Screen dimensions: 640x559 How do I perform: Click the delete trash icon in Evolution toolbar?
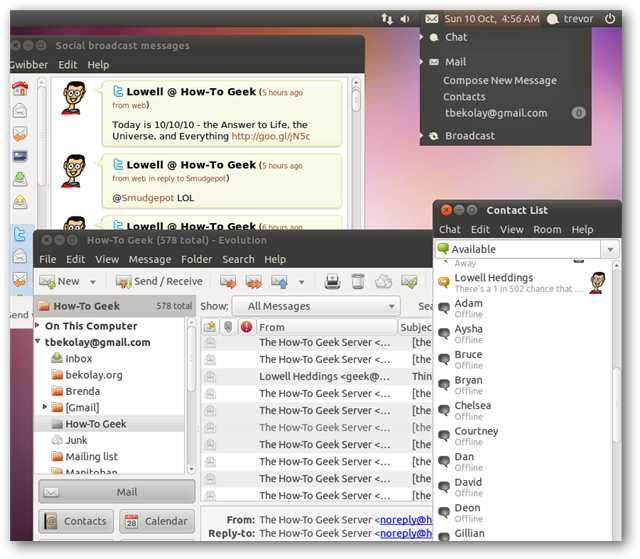[358, 281]
